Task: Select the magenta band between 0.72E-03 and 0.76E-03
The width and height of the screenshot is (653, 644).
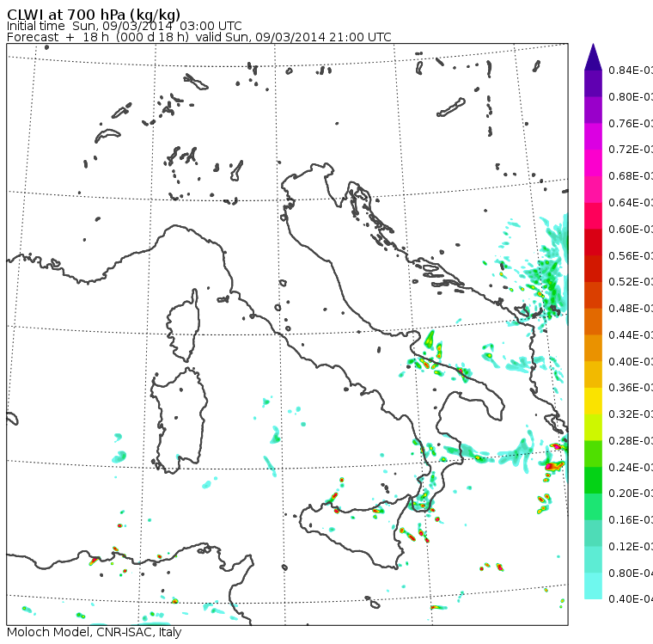Action: [x=593, y=137]
